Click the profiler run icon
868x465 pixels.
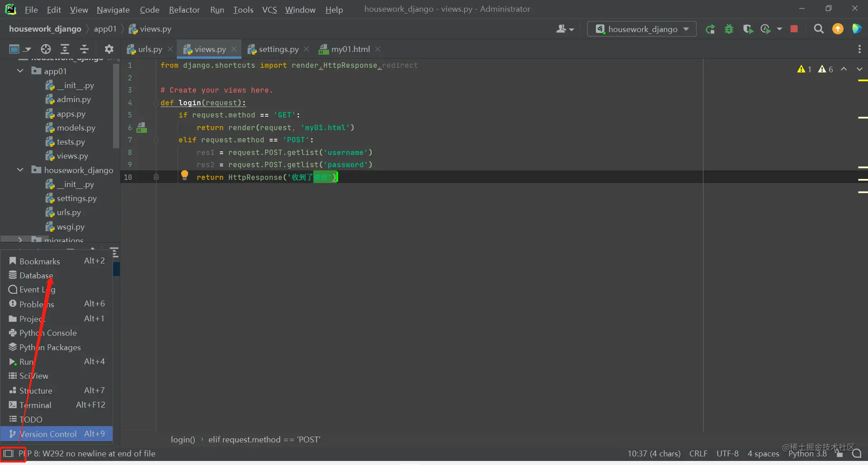pyautogui.click(x=765, y=29)
